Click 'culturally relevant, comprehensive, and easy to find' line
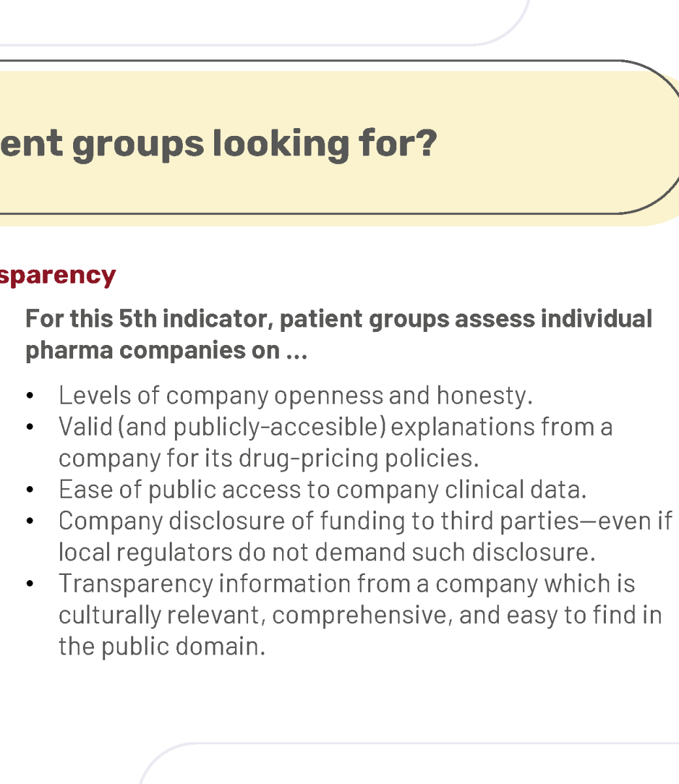 [360, 615]
